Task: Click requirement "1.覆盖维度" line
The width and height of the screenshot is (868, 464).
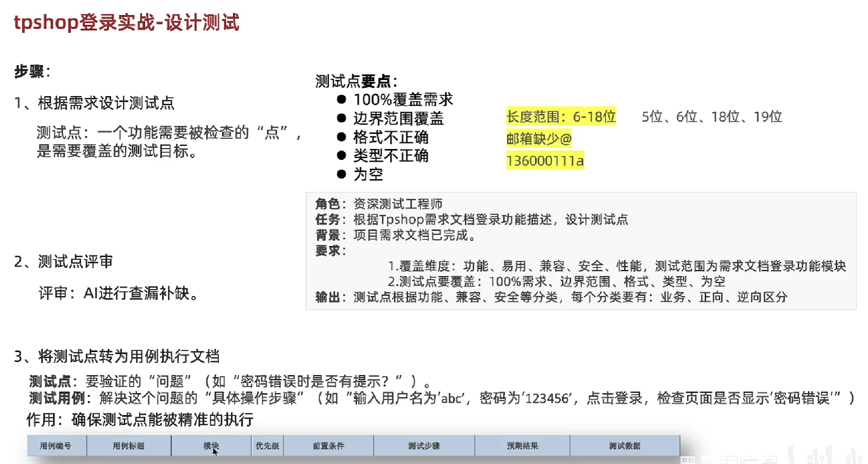Action: click(x=617, y=266)
